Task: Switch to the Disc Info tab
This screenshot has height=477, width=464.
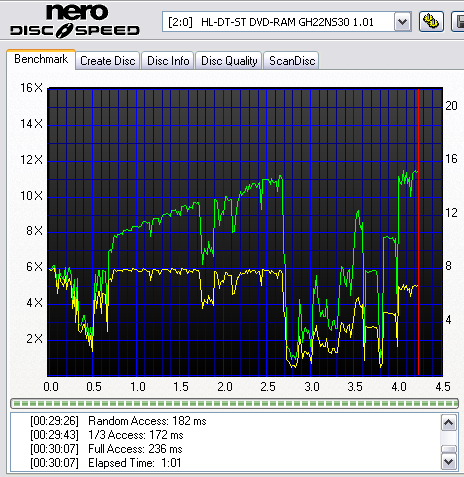Action: pyautogui.click(x=168, y=61)
